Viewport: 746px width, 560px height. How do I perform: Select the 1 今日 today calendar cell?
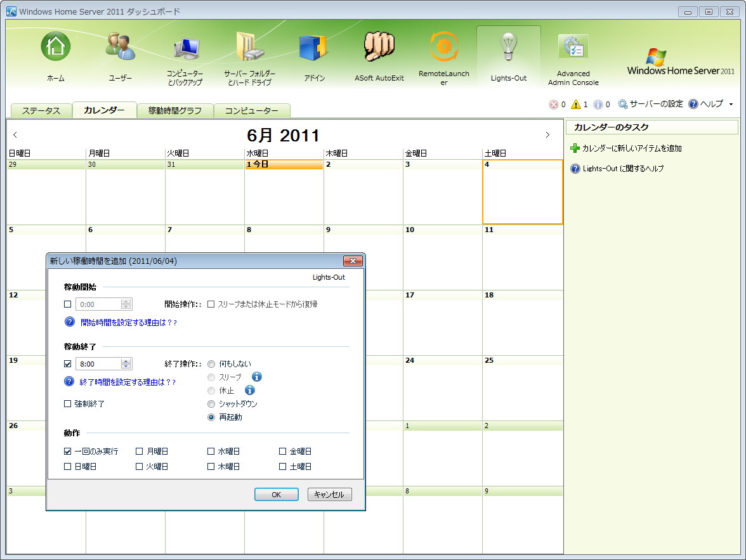click(284, 192)
